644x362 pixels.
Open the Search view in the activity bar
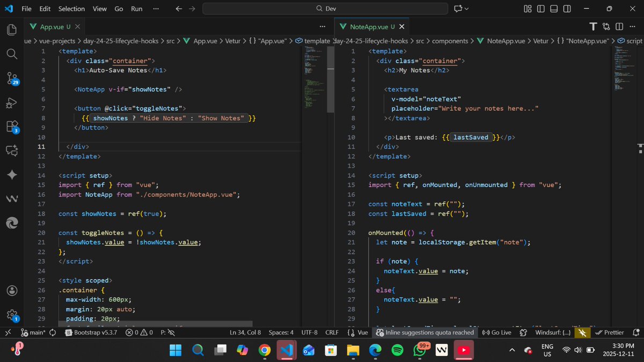[11, 54]
